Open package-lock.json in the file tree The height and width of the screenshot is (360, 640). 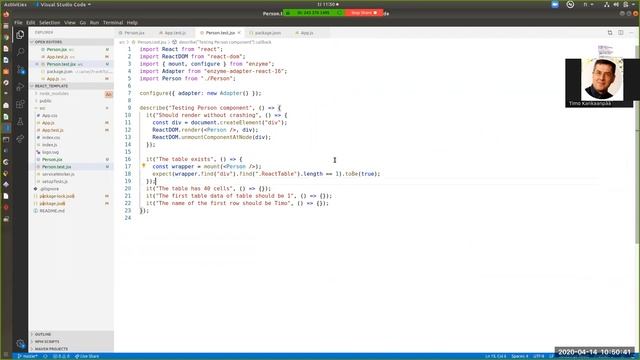click(57, 196)
